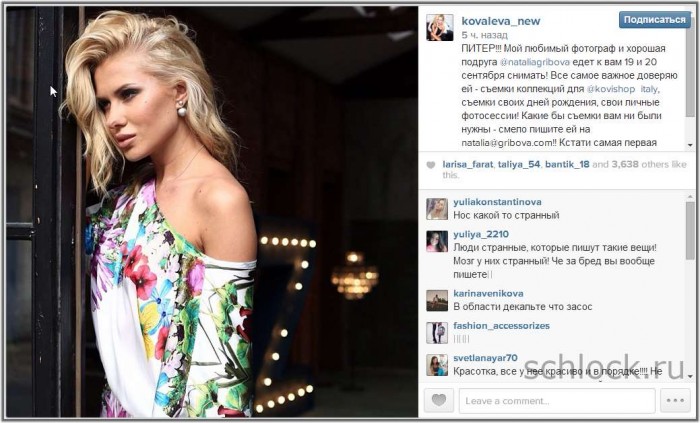Open the @nataliagribova mention link
The height and width of the screenshot is (423, 700).
pos(534,62)
